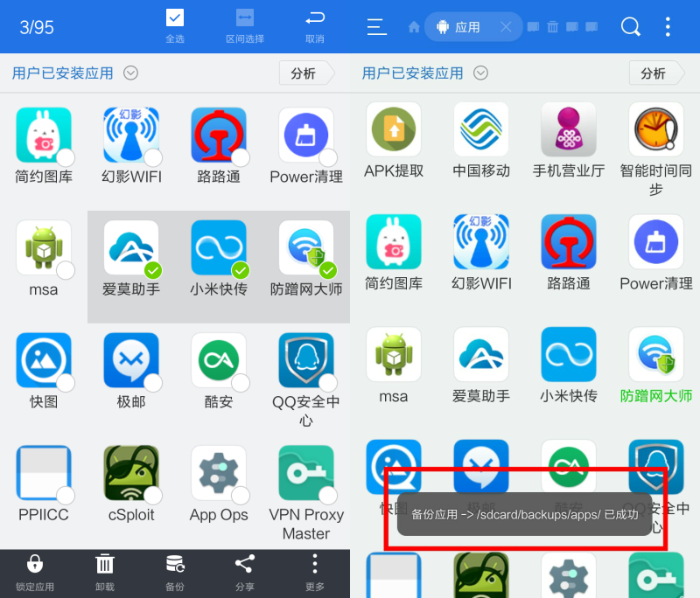Click 区间选择 range selection button
The height and width of the screenshot is (598, 700).
245,26
